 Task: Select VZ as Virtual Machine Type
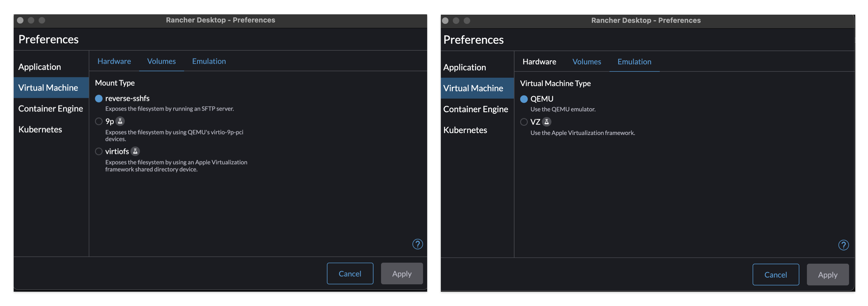point(524,122)
